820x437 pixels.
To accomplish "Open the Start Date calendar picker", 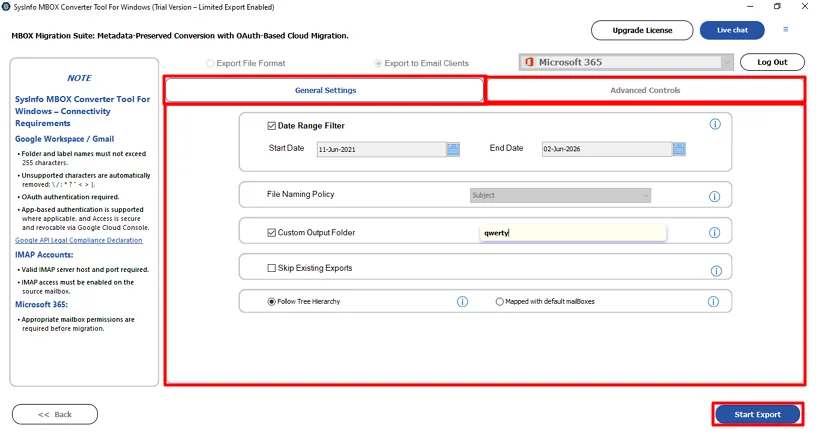I will click(453, 150).
